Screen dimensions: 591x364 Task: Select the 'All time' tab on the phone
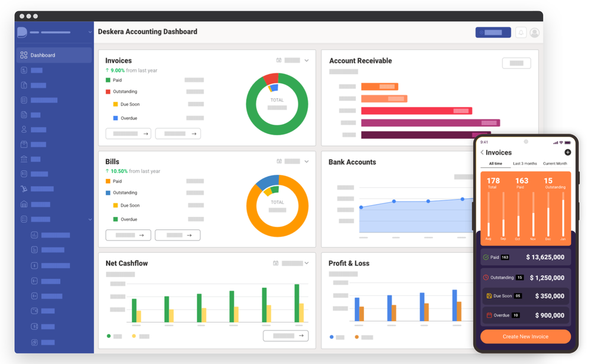[x=495, y=164]
